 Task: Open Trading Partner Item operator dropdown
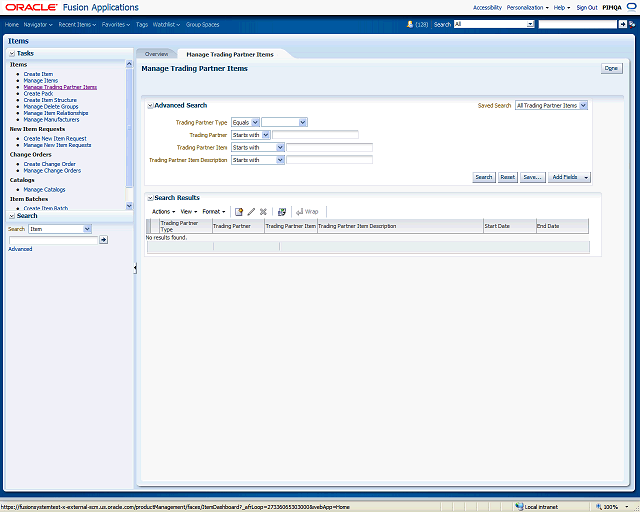(280, 147)
